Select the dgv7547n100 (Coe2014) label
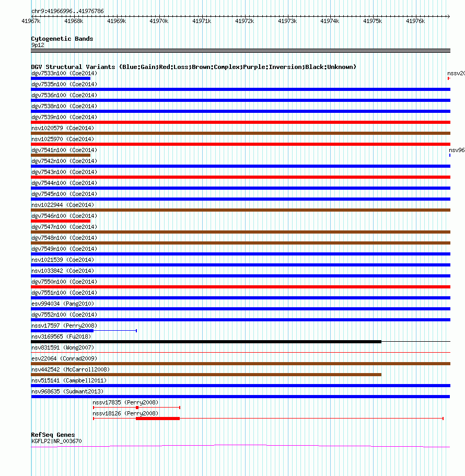Screen dimensions: 465x476 point(64,227)
